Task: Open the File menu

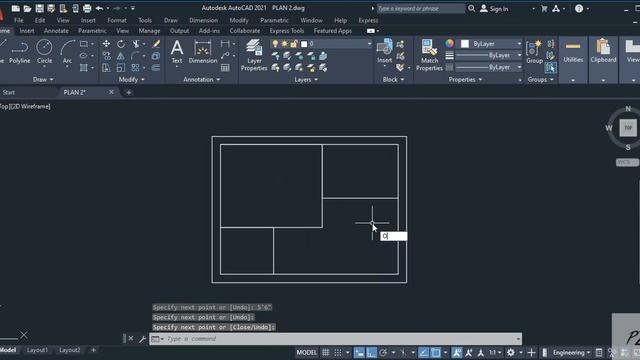Action: [19, 20]
